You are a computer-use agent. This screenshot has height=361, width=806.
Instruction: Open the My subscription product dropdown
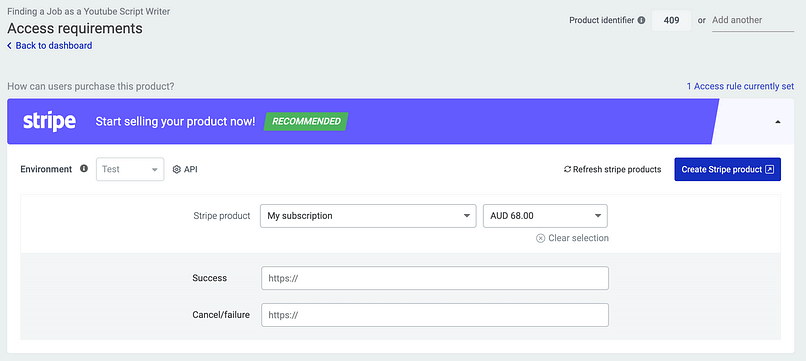pyautogui.click(x=368, y=216)
